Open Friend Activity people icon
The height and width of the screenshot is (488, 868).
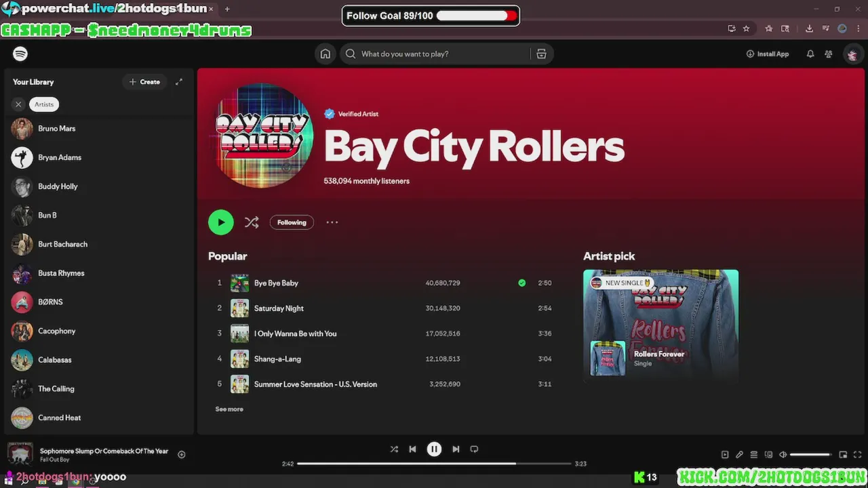pyautogui.click(x=829, y=54)
